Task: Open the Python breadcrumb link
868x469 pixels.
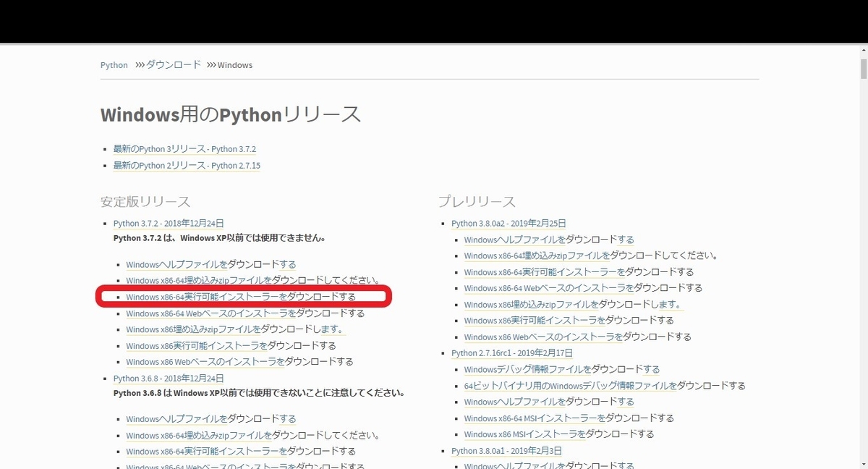Action: [x=114, y=65]
